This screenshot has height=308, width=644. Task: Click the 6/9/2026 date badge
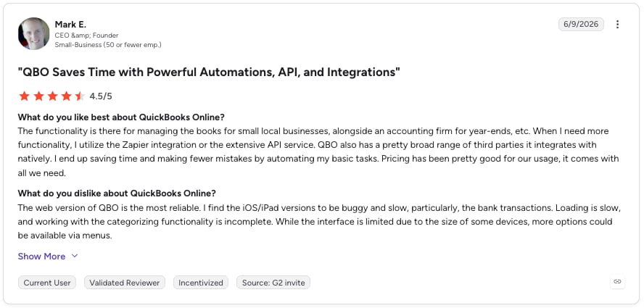581,24
